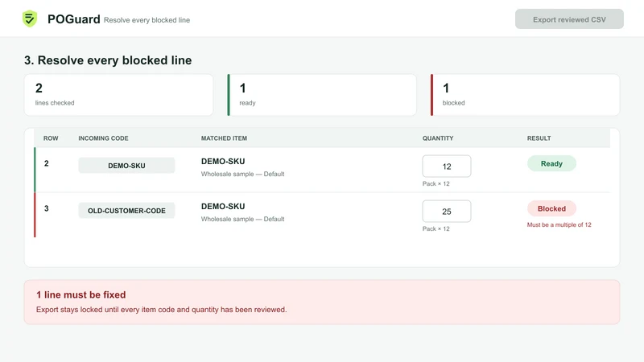
Task: Click matched item DEMO-SKU in row 3
Action: [223, 207]
